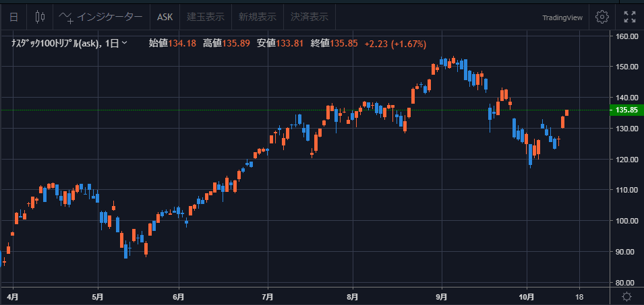
Task: Click the +2.23 (+1.67%) change value
Action: click(x=395, y=44)
